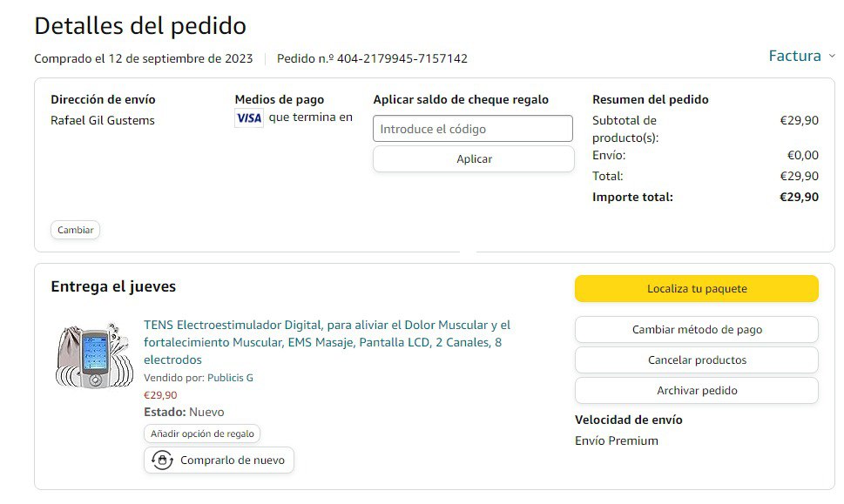844x504 pixels.
Task: Click Añadir opción de regalo
Action: (202, 433)
